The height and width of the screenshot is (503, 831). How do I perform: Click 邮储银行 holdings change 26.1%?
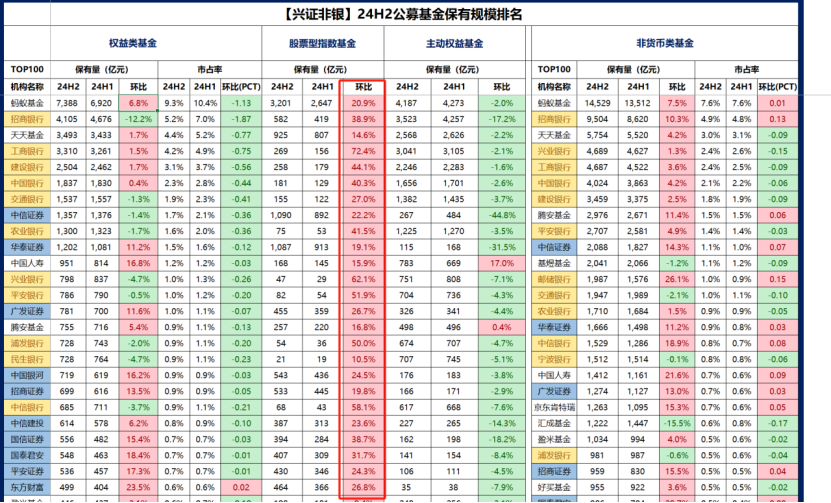pyautogui.click(x=677, y=279)
